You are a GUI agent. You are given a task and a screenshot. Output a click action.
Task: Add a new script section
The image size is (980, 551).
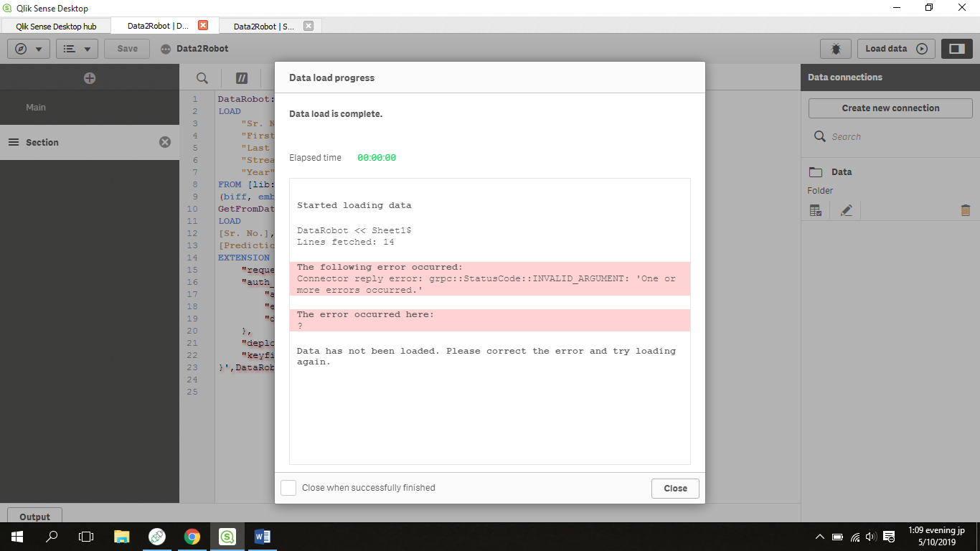pos(90,78)
